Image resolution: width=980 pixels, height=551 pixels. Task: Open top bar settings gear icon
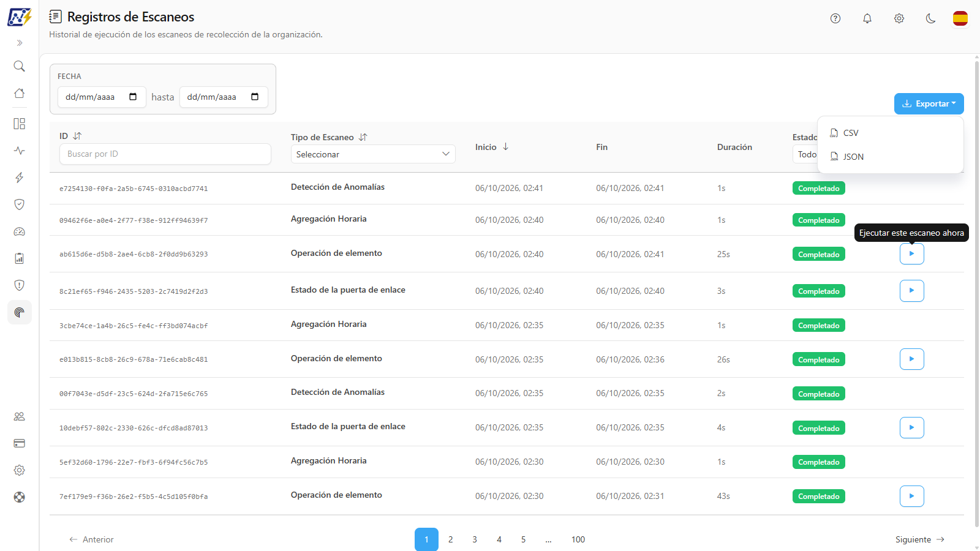tap(899, 18)
